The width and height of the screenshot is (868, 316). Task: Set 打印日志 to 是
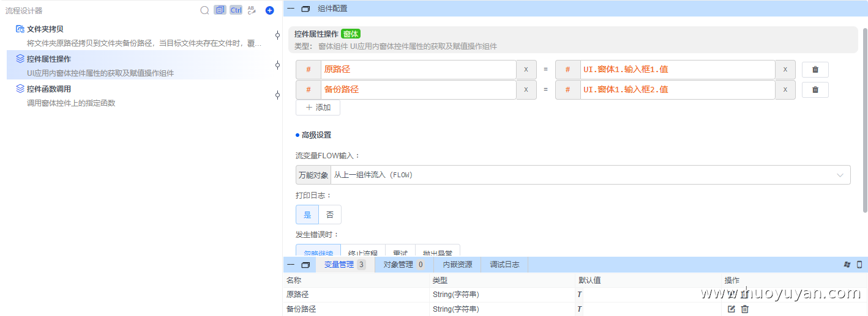(x=307, y=215)
